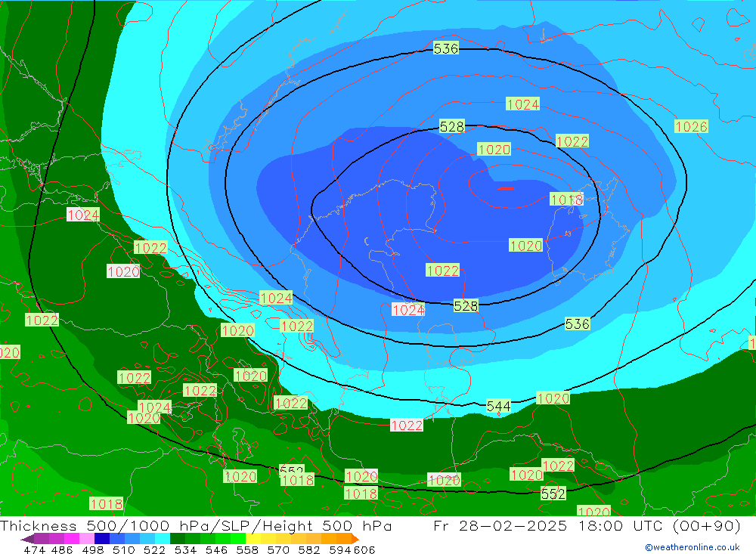Screen dimensions: 756x554
Task: Select the bright magenta legend swatch
Action: [72, 538]
